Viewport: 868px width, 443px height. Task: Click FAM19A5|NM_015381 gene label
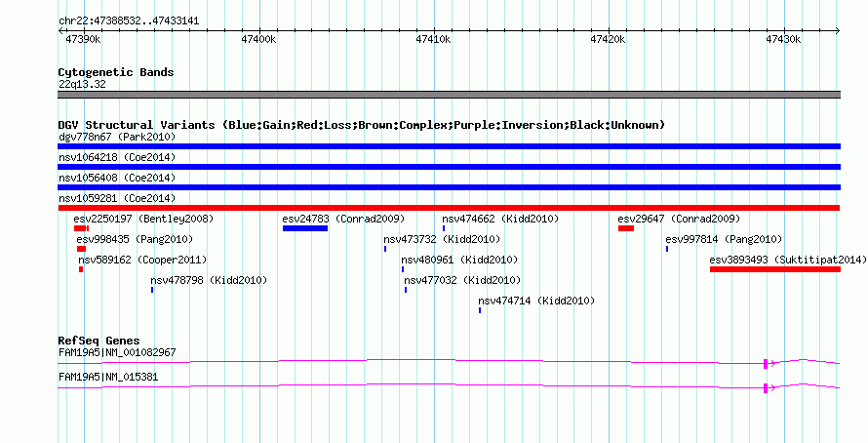coord(108,377)
